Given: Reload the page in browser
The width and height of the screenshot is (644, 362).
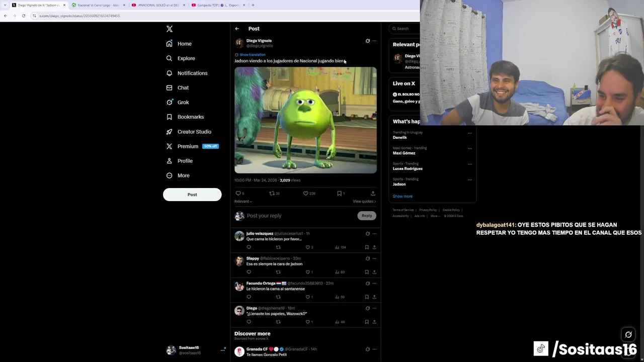Looking at the screenshot, I should coord(23,16).
